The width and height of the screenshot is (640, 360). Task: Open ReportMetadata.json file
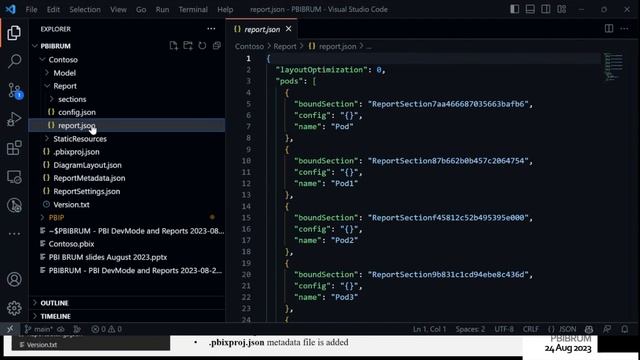coord(89,178)
